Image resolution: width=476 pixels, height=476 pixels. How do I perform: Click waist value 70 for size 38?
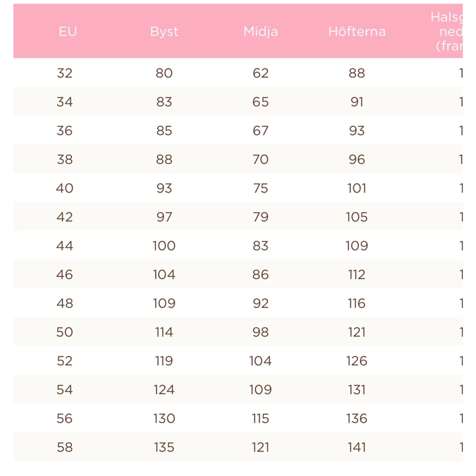(x=261, y=160)
